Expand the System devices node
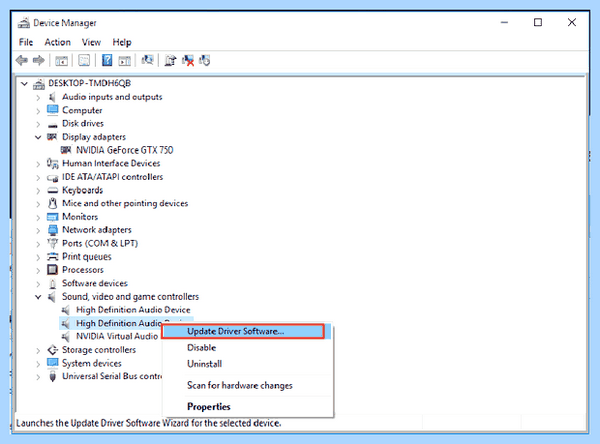600x444 pixels. point(38,364)
